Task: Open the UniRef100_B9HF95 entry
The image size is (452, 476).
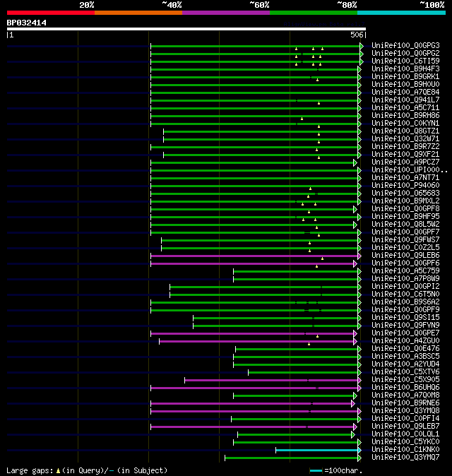Action: (x=405, y=216)
